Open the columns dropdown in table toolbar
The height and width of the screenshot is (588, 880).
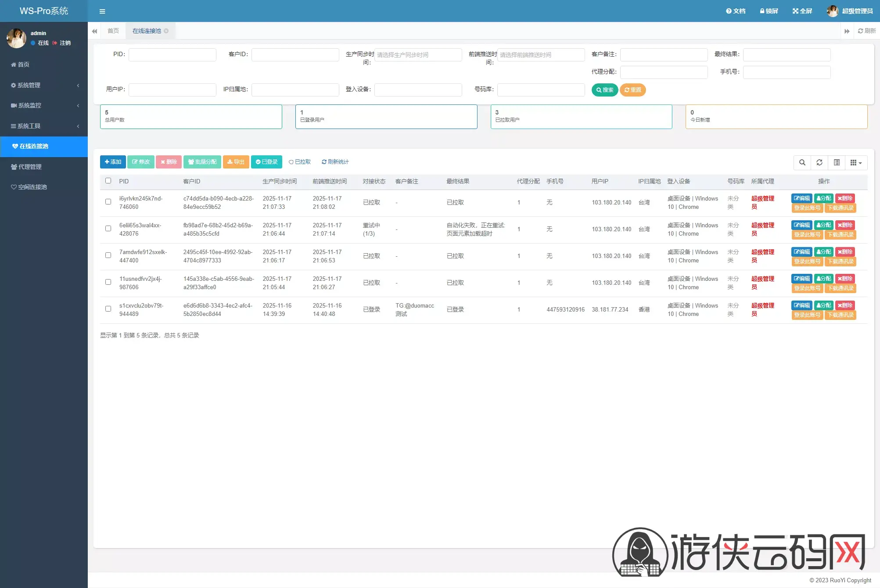(x=856, y=163)
